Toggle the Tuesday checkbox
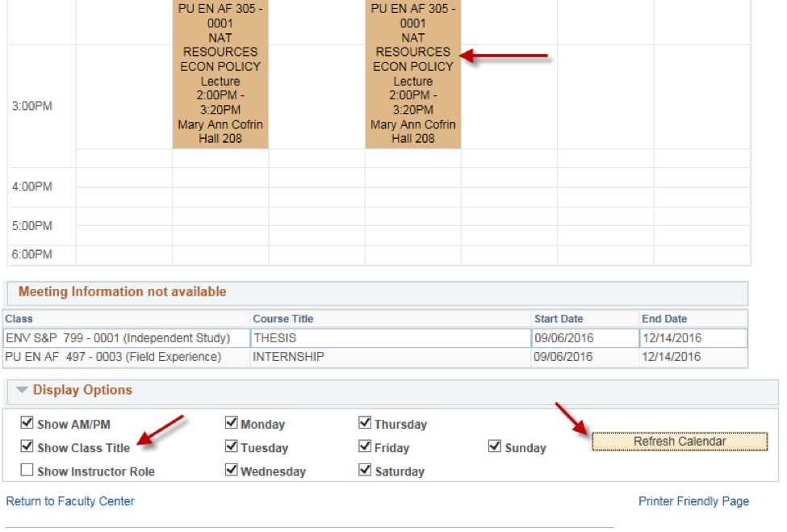The height and width of the screenshot is (532, 787). click(232, 446)
